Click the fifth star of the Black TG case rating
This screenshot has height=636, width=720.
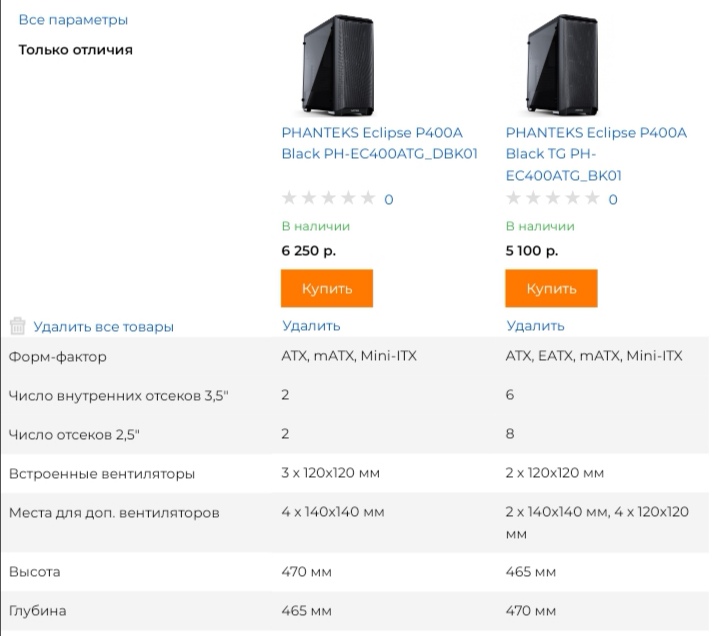[592, 198]
